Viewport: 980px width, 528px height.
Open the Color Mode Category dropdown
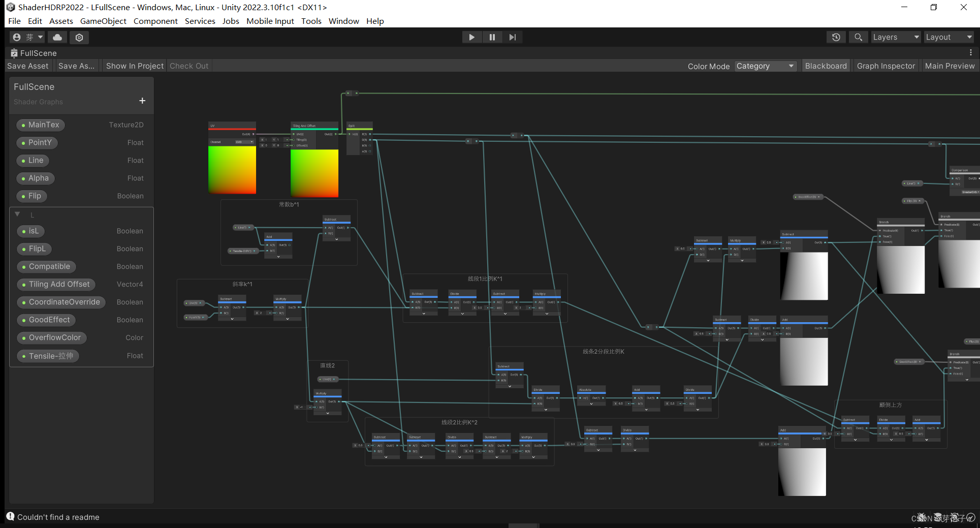click(x=765, y=66)
